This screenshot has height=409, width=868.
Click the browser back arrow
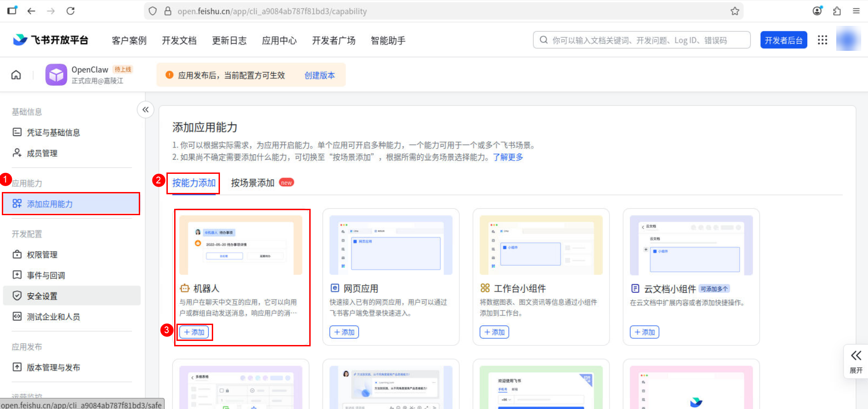pos(31,11)
